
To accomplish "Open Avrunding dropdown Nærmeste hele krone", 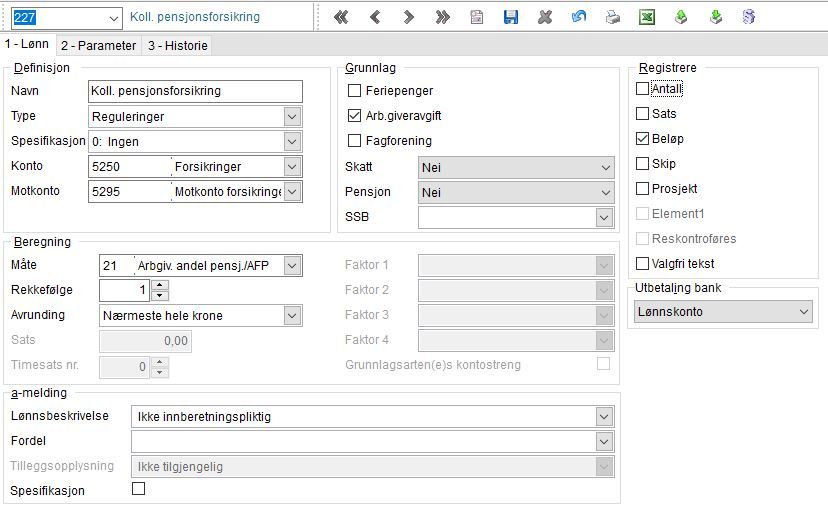I will [x=292, y=316].
